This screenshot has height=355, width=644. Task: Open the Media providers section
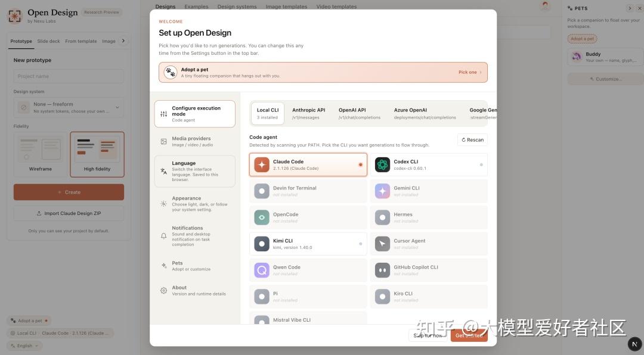194,142
